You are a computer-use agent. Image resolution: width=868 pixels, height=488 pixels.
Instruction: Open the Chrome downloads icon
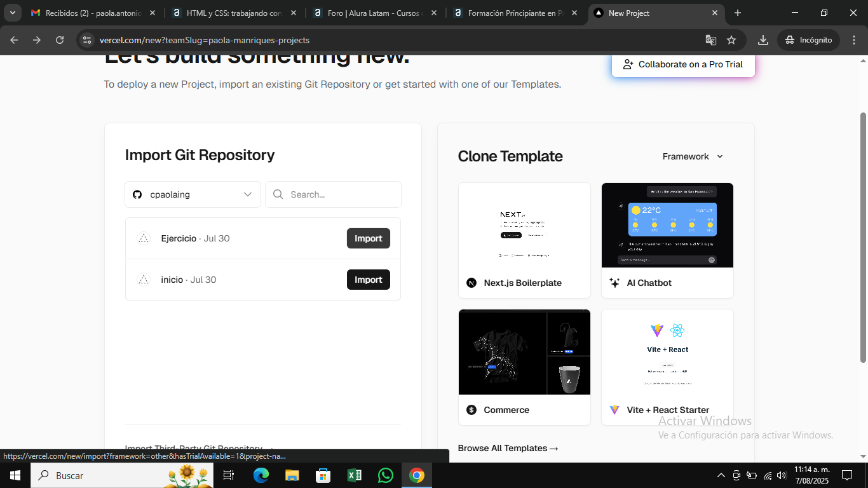pos(763,40)
